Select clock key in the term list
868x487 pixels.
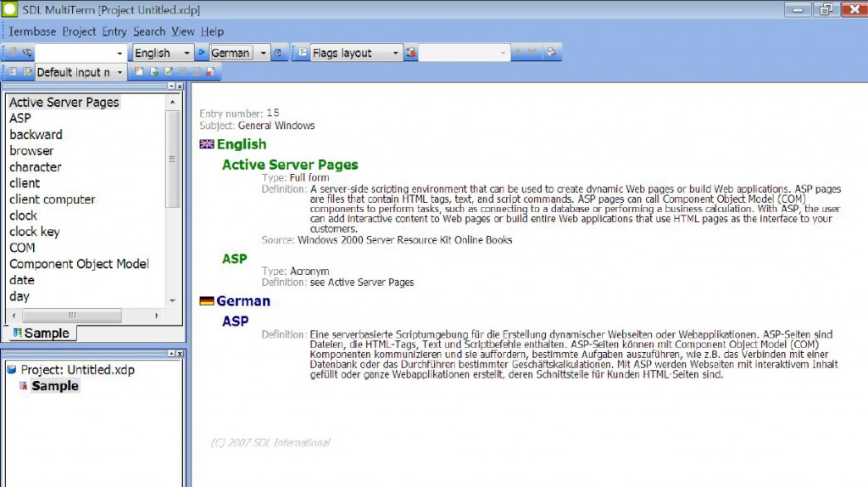click(34, 232)
